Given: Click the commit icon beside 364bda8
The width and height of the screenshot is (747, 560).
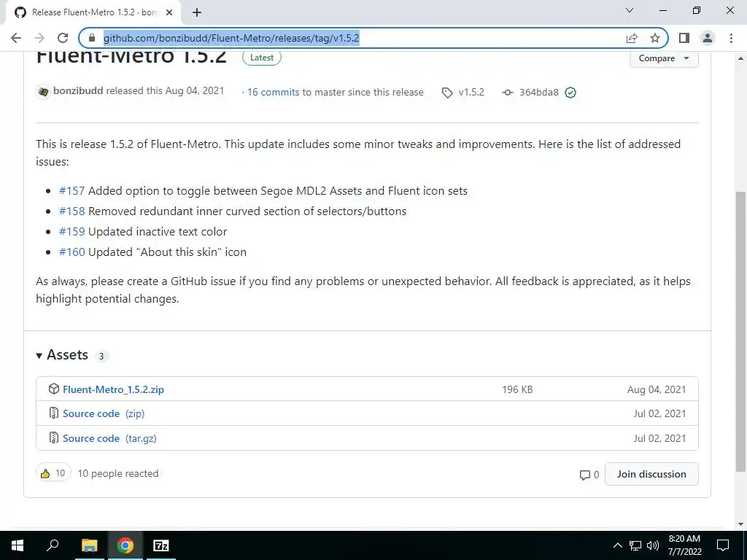Looking at the screenshot, I should point(508,93).
